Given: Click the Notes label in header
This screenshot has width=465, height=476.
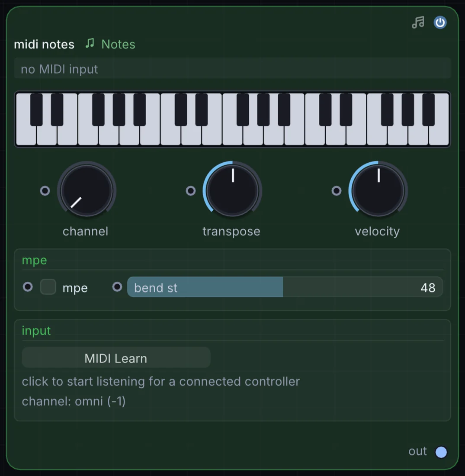Looking at the screenshot, I should 118,44.
